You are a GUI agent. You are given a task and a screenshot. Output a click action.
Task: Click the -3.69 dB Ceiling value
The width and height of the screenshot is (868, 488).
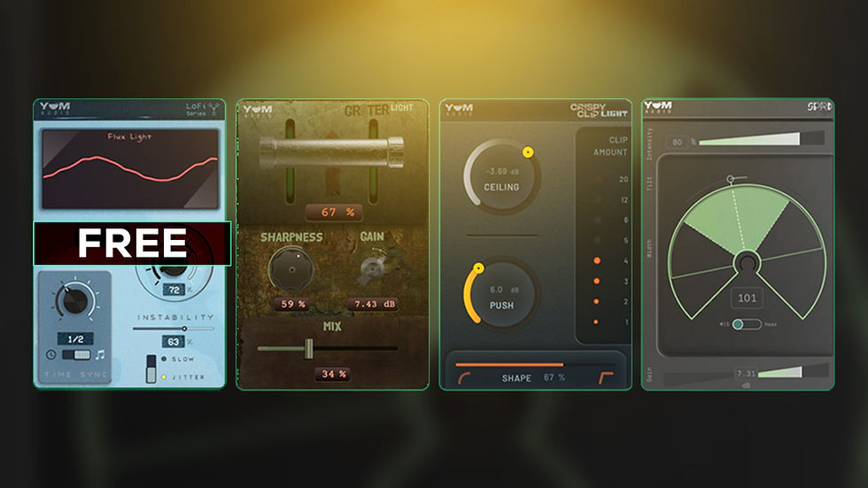tap(502, 172)
